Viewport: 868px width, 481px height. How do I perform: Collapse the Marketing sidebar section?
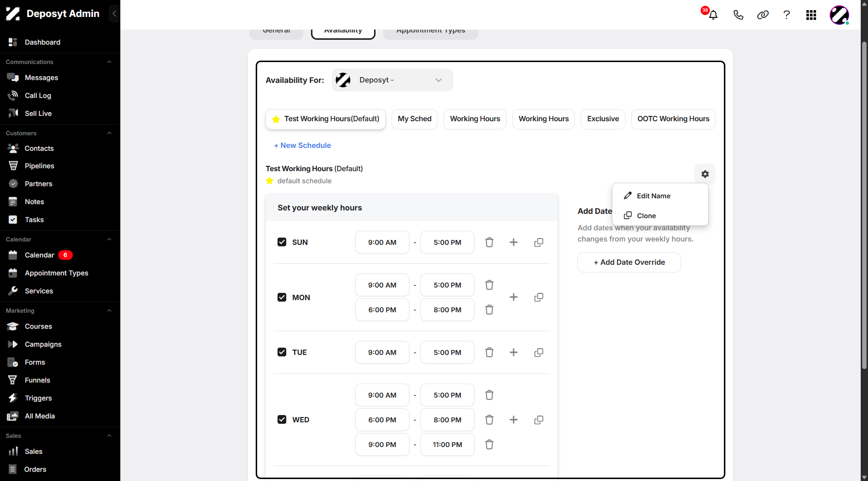tap(109, 311)
